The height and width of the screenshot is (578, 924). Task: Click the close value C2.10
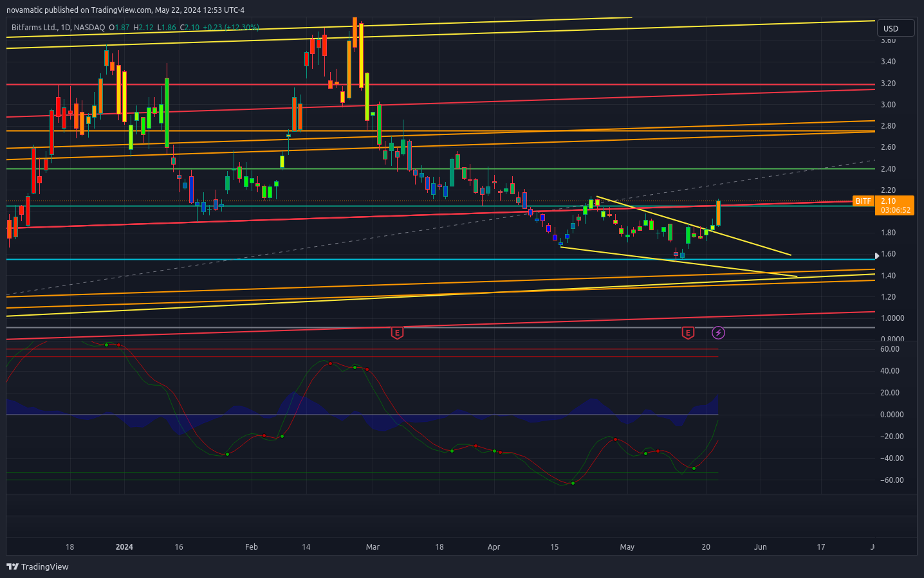click(189, 28)
